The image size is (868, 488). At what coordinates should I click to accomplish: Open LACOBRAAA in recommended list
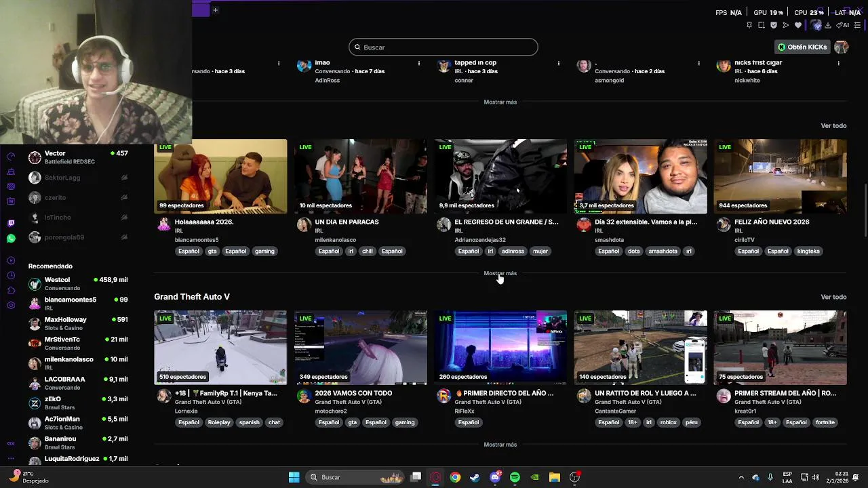click(x=78, y=383)
